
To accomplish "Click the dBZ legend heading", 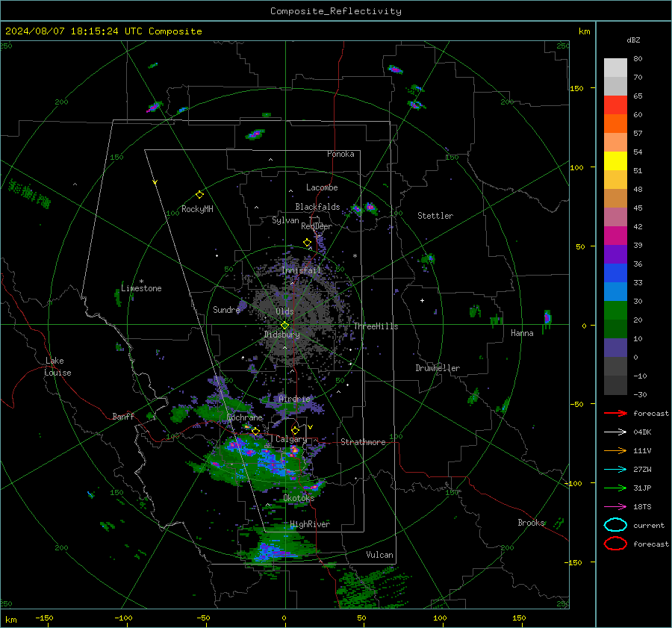I will tap(633, 40).
